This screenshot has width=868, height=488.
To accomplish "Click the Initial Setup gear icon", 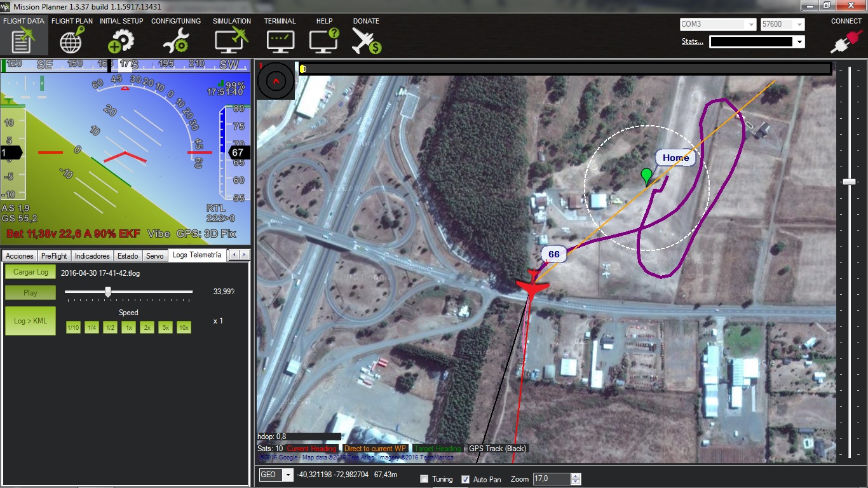I will [121, 41].
